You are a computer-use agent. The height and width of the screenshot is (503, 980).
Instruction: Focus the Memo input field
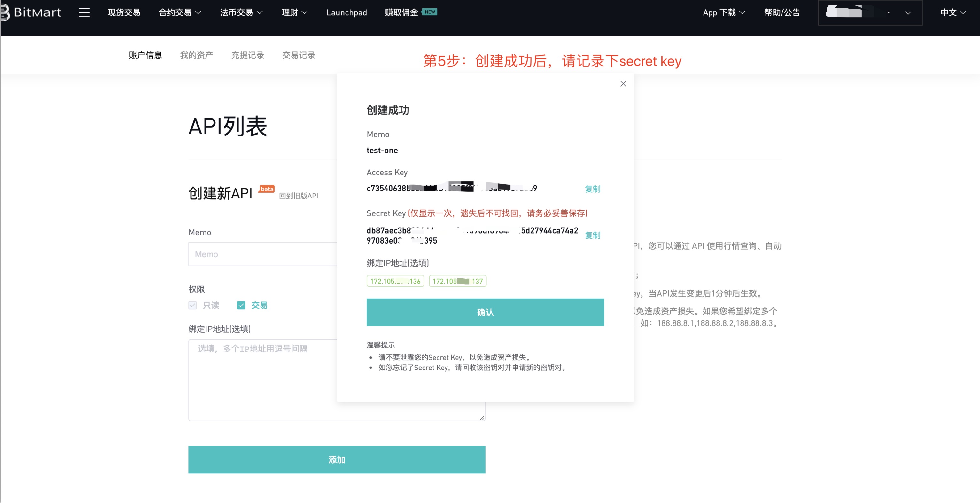(262, 254)
